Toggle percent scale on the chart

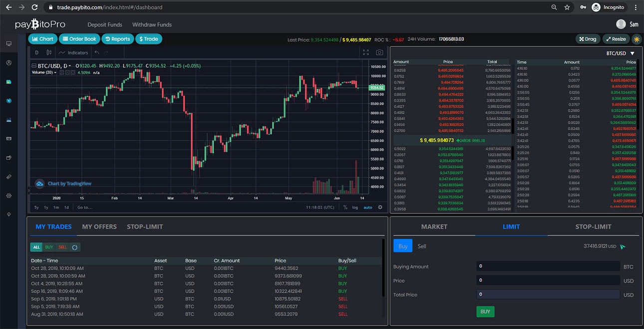(345, 207)
